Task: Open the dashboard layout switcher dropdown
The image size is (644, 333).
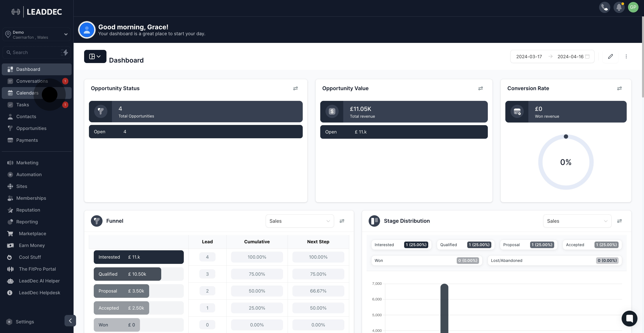Action: coord(95,56)
